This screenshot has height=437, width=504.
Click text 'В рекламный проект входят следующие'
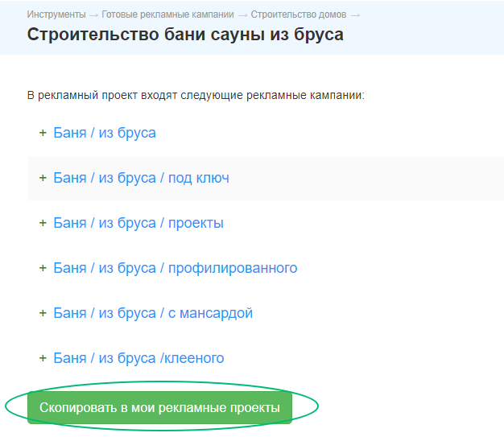135,96
